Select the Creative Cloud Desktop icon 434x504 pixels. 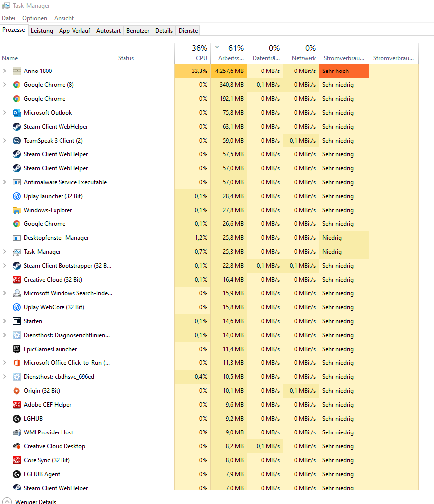17,446
